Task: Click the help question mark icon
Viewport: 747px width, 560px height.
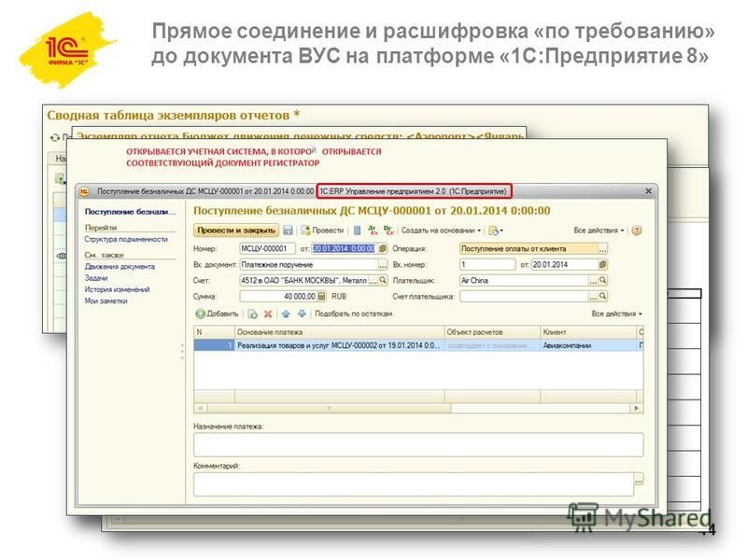Action: tap(637, 231)
